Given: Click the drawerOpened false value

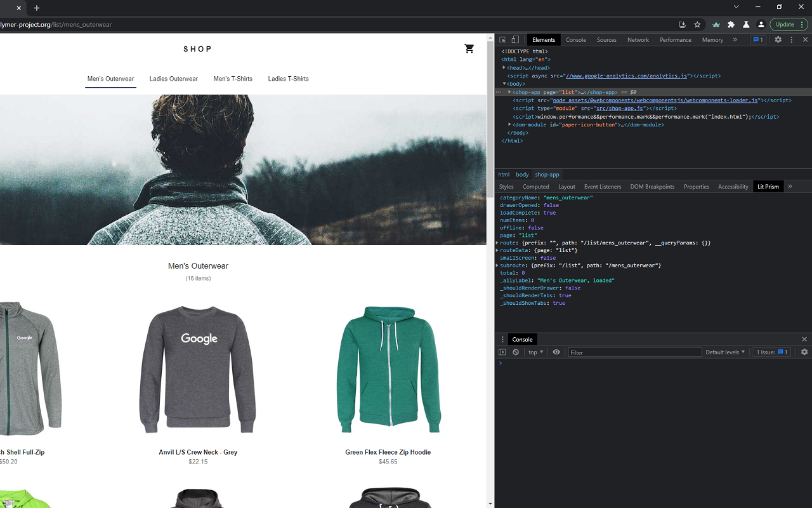Looking at the screenshot, I should [x=551, y=205].
